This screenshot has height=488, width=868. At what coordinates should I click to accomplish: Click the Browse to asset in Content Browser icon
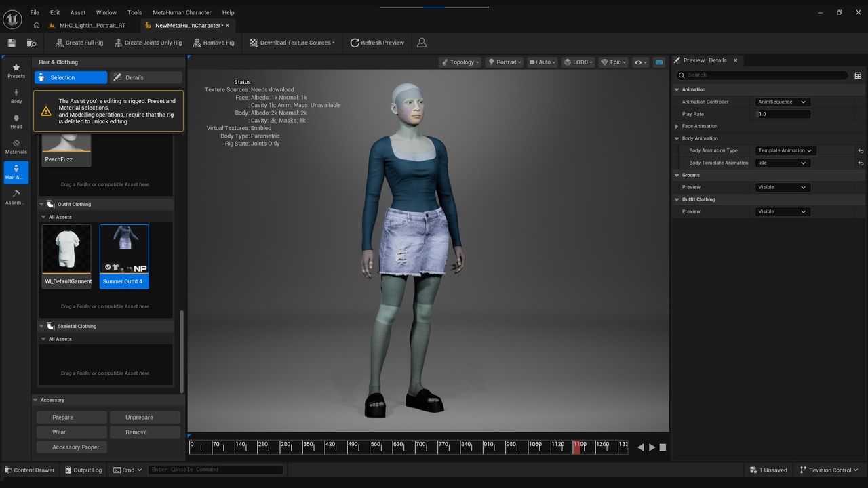point(31,43)
